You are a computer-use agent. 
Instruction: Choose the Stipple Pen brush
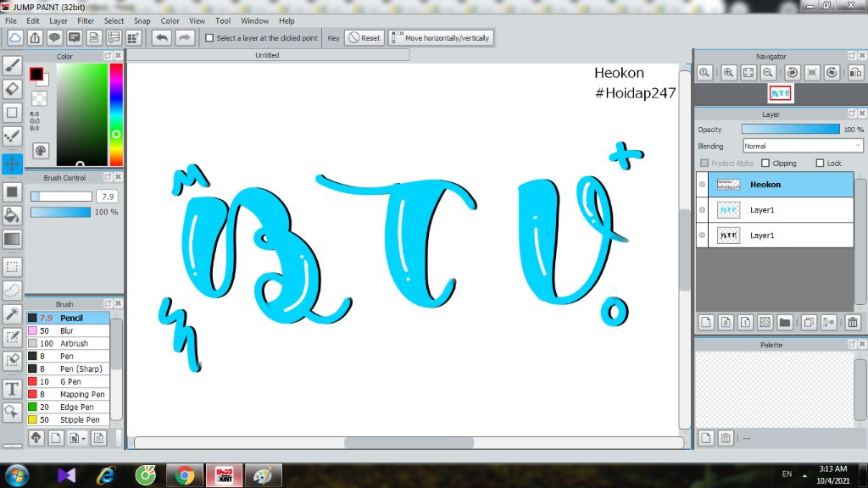[x=68, y=420]
